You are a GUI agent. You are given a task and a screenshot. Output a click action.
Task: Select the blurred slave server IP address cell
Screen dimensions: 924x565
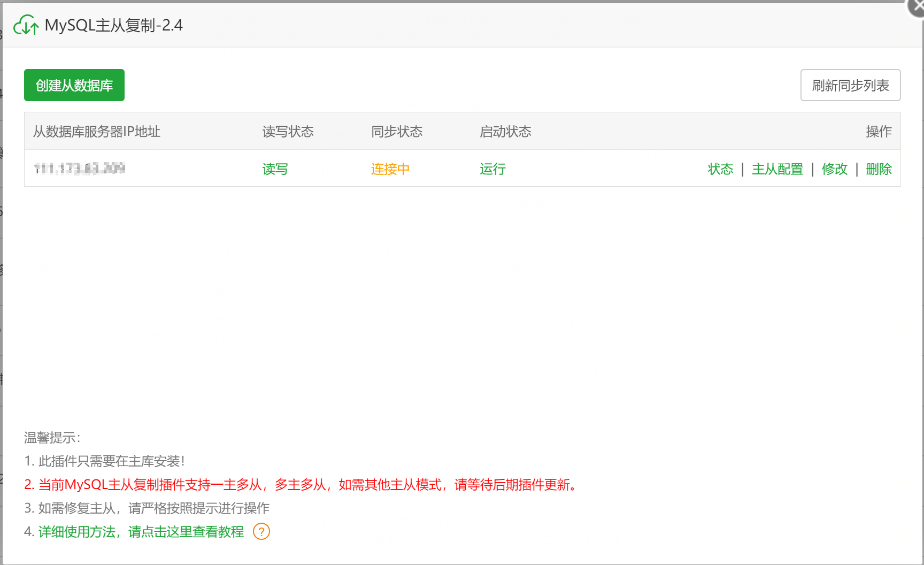click(x=79, y=169)
